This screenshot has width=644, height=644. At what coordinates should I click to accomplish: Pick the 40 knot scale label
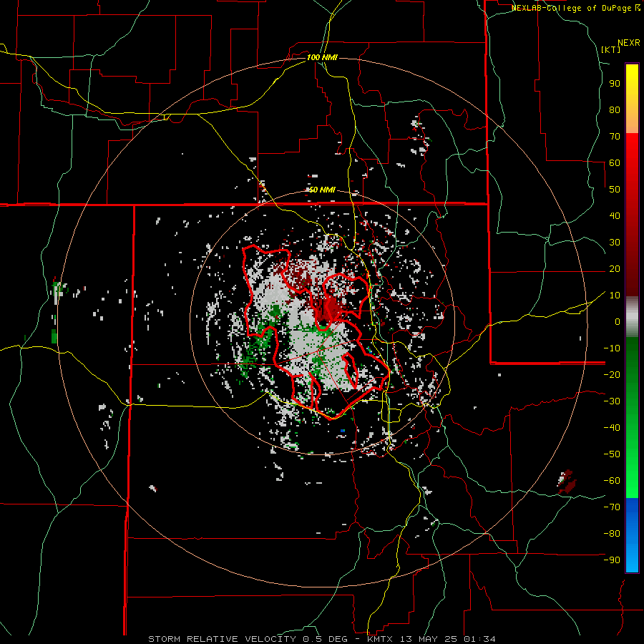(615, 215)
